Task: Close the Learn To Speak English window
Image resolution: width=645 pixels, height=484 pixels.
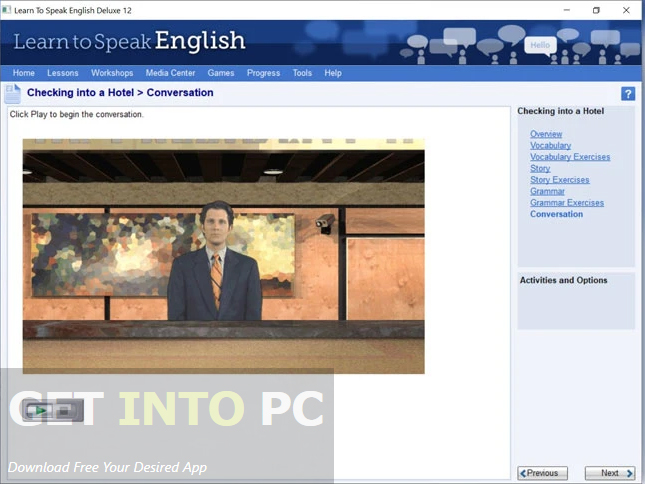Action: 626,10
